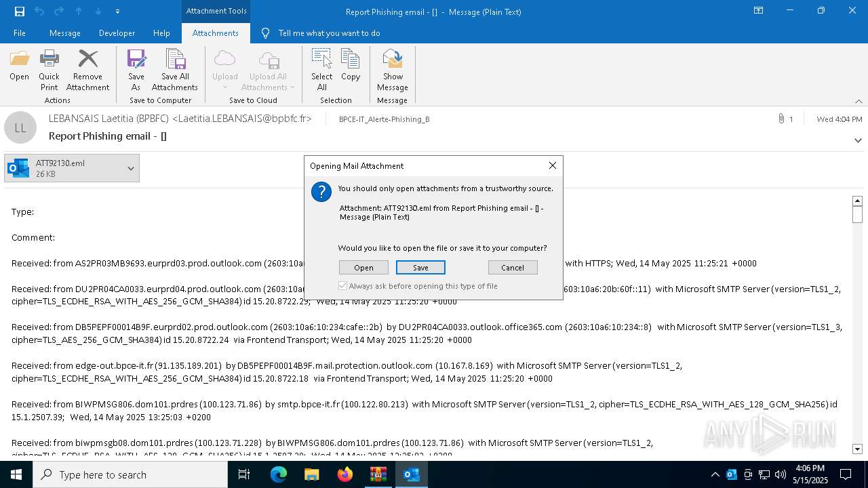Screen dimensions: 868x488
Task: Click the BPCE-IT_Alerte-Phishing_B recipient
Action: [x=384, y=119]
